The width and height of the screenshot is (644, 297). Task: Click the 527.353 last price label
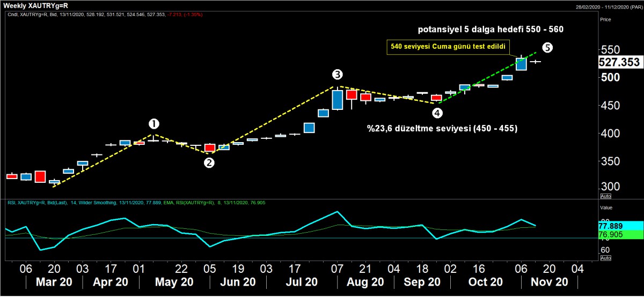(619, 62)
